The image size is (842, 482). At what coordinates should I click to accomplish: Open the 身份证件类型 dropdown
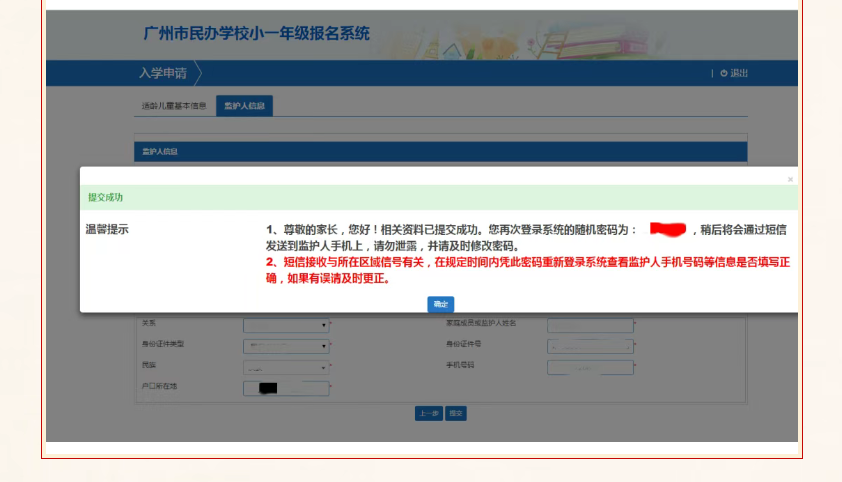286,346
